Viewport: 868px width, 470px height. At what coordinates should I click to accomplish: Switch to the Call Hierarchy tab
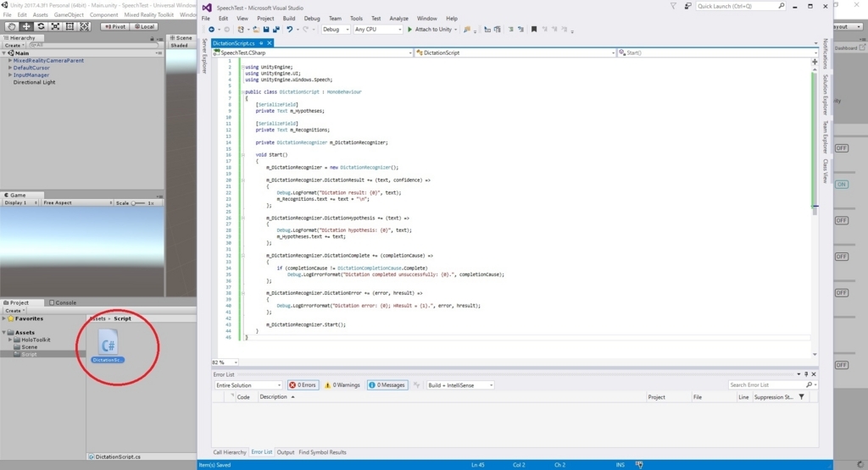coord(229,452)
